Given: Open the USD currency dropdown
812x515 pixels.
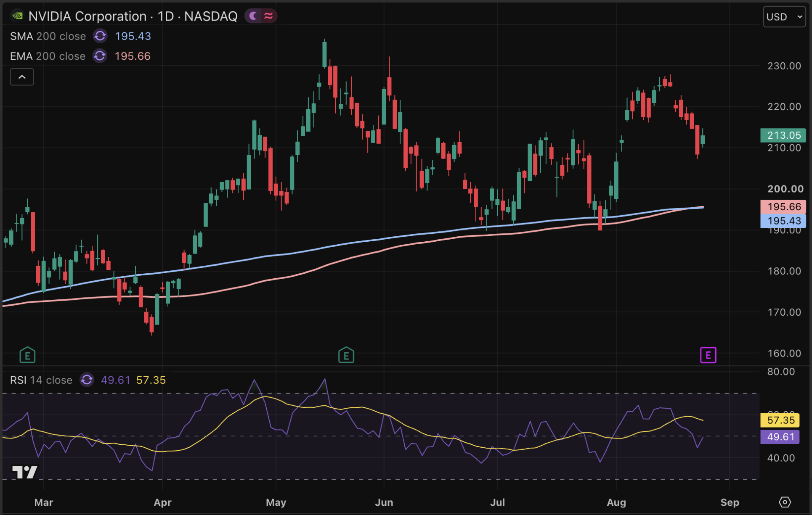Looking at the screenshot, I should (x=784, y=17).
